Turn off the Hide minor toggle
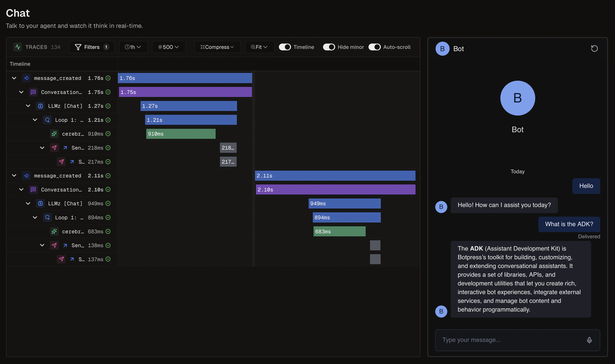The width and height of the screenshot is (615, 364). coord(329,47)
